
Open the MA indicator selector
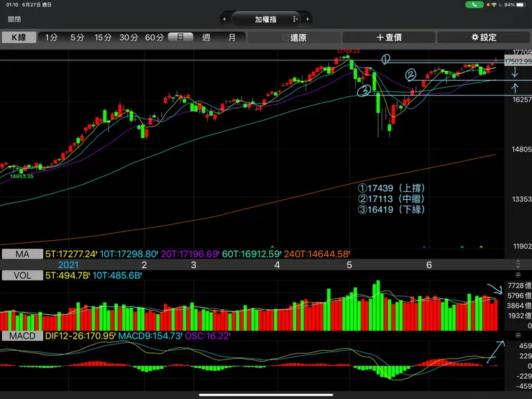point(22,254)
